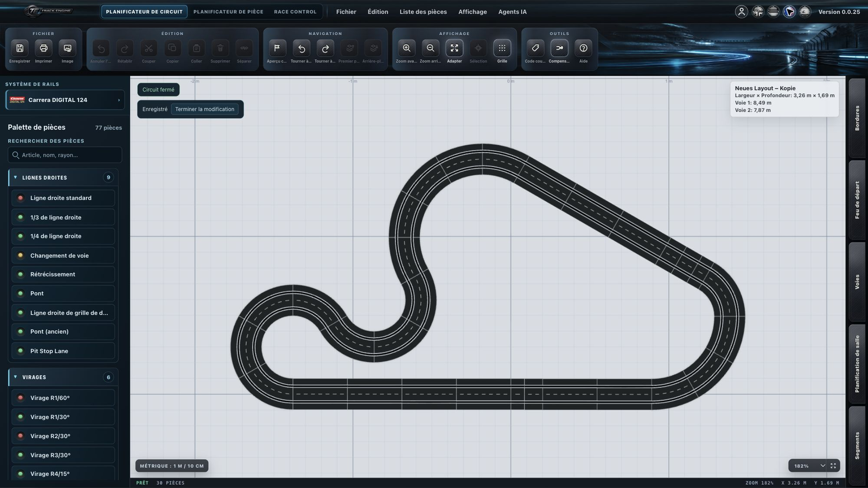Click the Zoom arrière magnifier icon

point(430,48)
